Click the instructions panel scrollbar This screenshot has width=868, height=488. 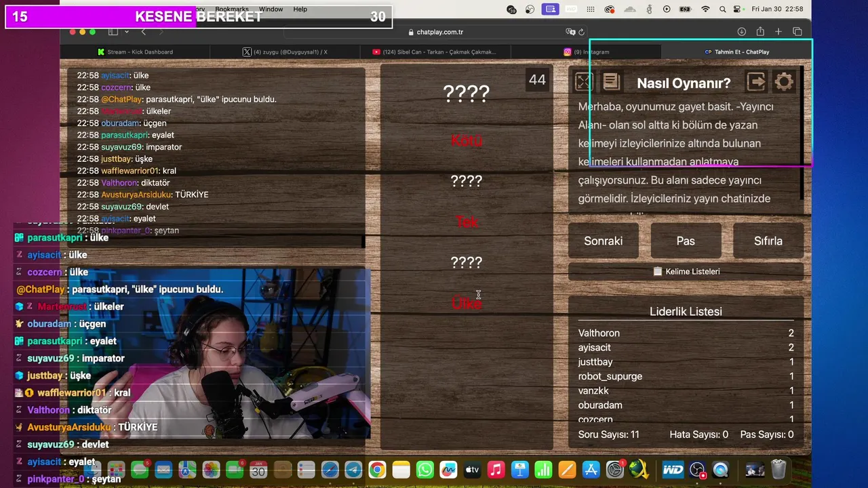802,132
